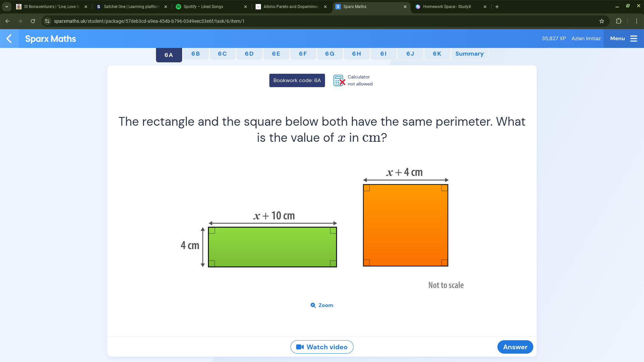The image size is (644, 362).
Task: Click the Watch video button
Action: (x=322, y=347)
